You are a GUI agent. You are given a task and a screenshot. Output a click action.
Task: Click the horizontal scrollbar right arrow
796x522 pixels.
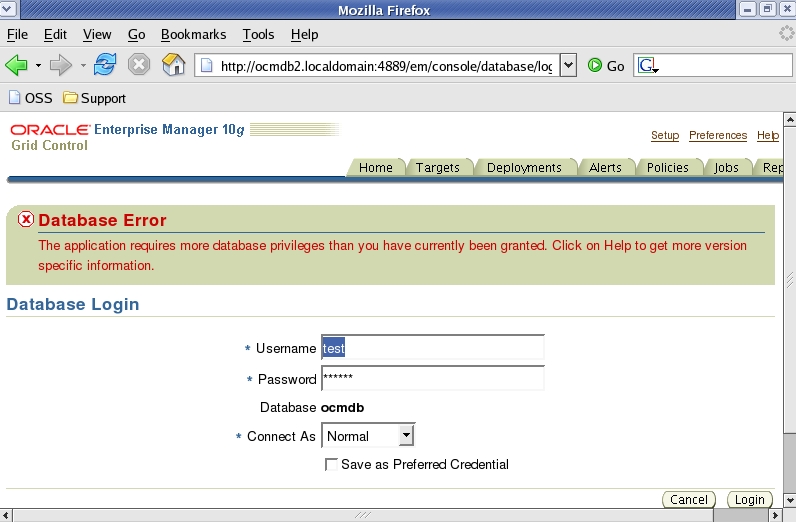776,515
